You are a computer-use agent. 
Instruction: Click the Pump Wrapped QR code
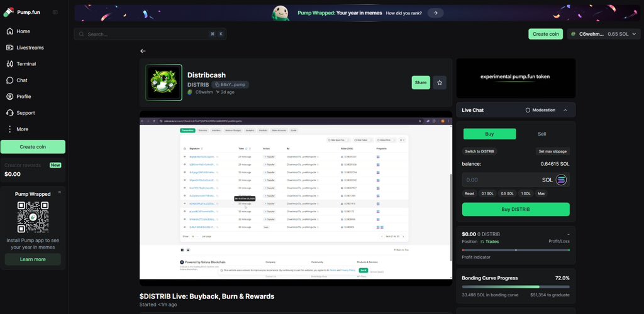tap(33, 217)
